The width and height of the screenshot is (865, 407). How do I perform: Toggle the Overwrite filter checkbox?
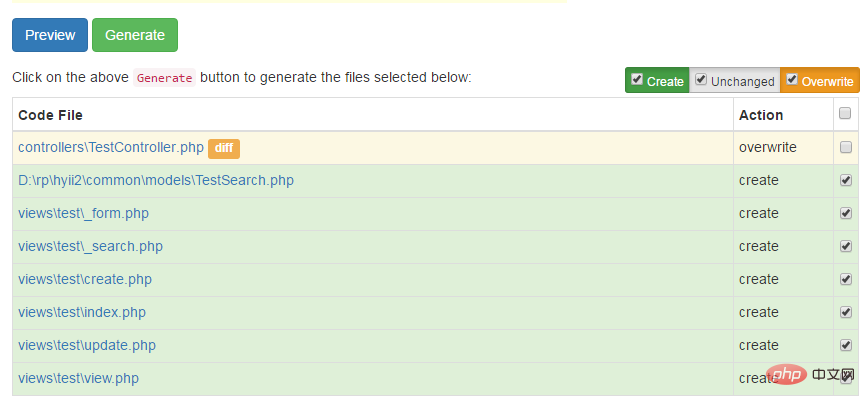(791, 80)
